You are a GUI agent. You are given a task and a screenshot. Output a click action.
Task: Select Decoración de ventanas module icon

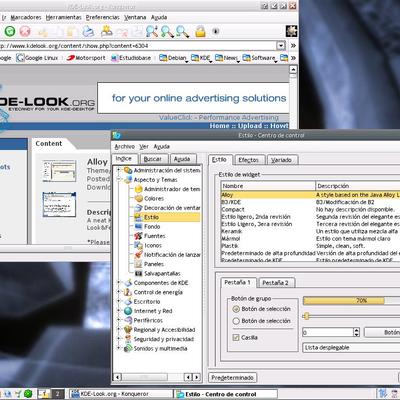139,208
